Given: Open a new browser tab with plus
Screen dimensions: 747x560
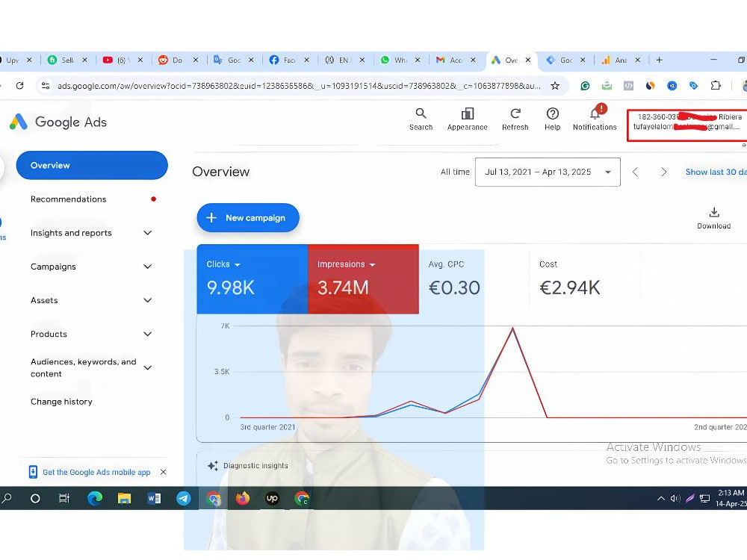Looking at the screenshot, I should click(x=660, y=60).
